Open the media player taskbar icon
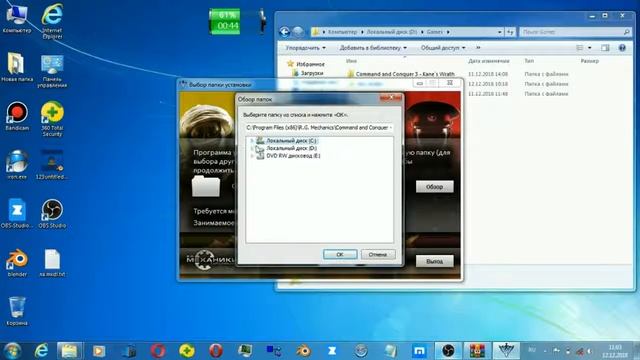 click(x=99, y=350)
